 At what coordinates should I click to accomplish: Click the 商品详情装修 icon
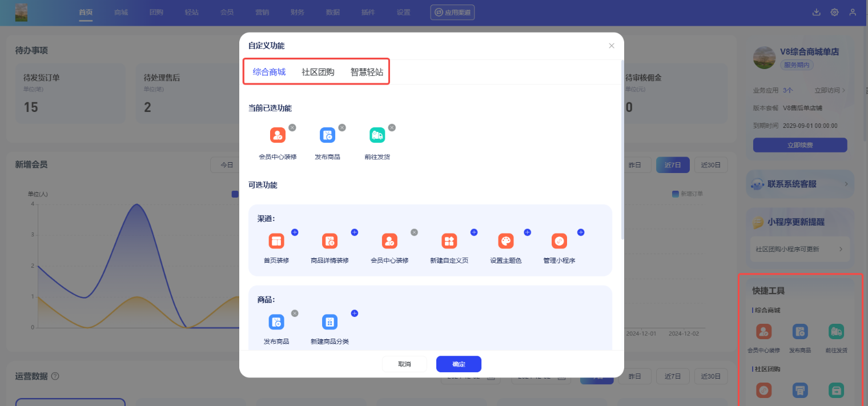pos(329,241)
